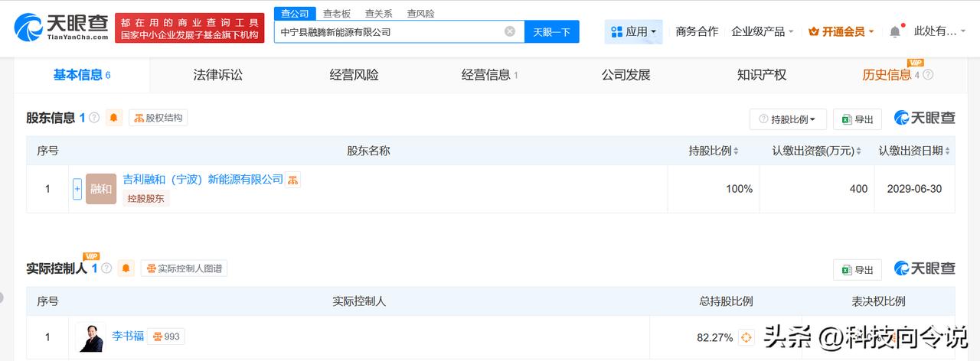Select the 法律诉讼 tab
Screen dimensions: 980x361
[x=218, y=75]
